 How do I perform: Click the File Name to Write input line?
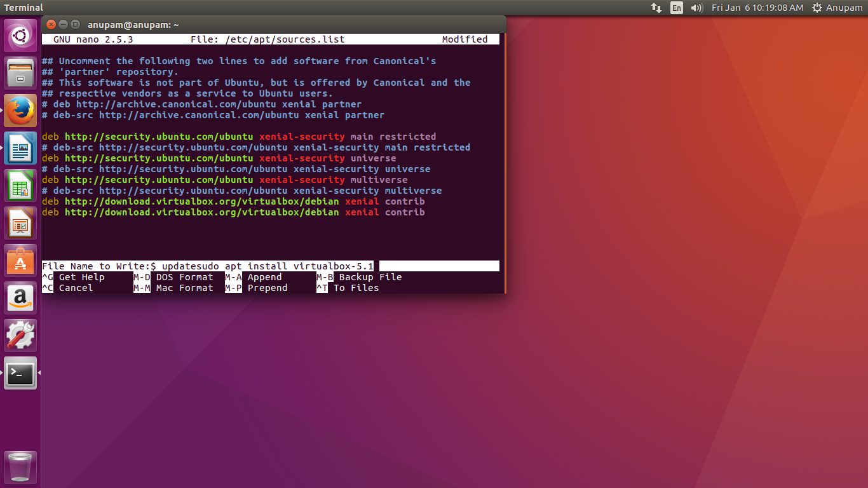[x=438, y=266]
